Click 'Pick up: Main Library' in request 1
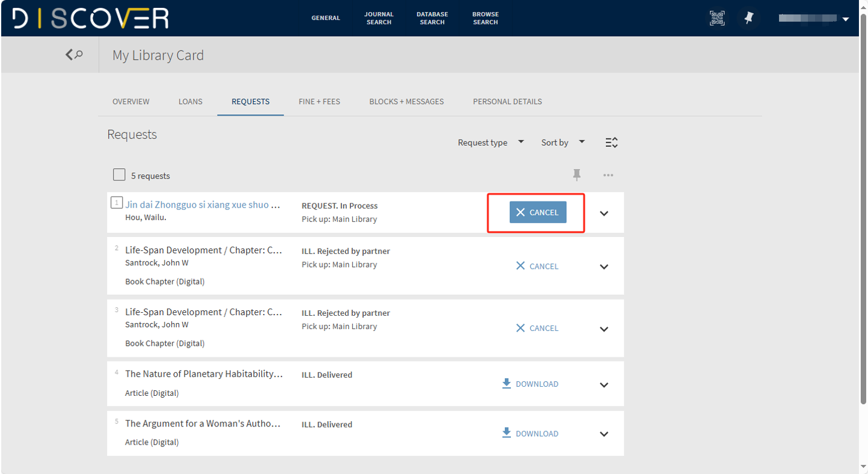 (x=339, y=219)
